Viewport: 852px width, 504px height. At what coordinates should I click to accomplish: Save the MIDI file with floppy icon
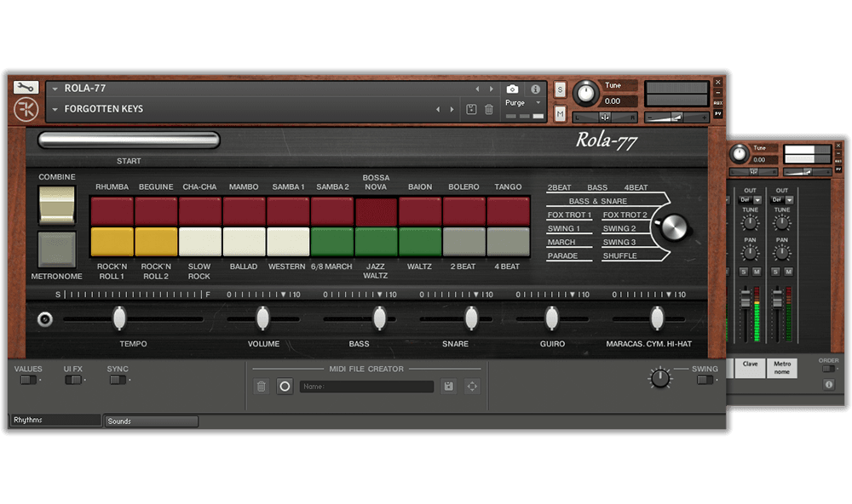[448, 387]
